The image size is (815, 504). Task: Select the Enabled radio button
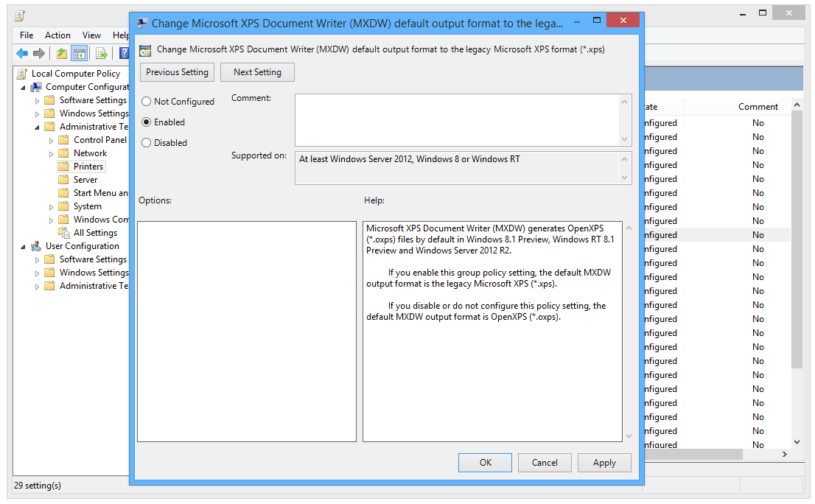[x=146, y=122]
